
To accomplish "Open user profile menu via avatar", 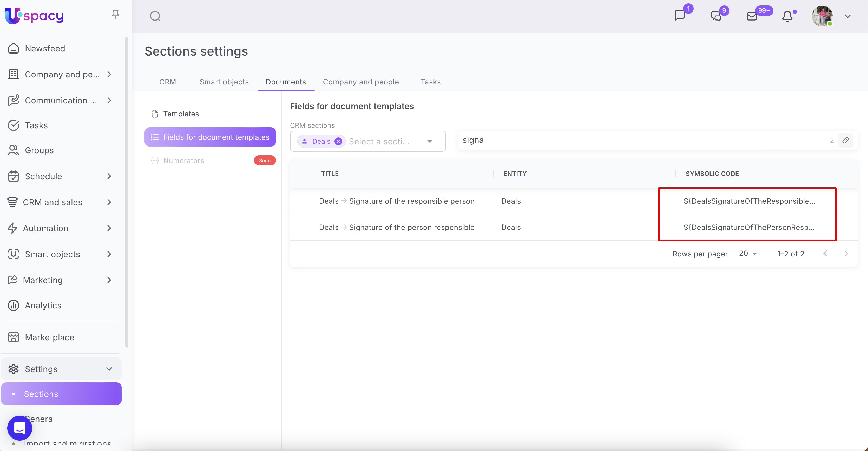I will (822, 16).
